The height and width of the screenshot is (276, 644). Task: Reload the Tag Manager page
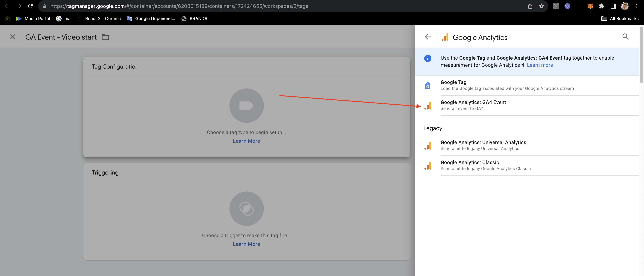pyautogui.click(x=30, y=6)
